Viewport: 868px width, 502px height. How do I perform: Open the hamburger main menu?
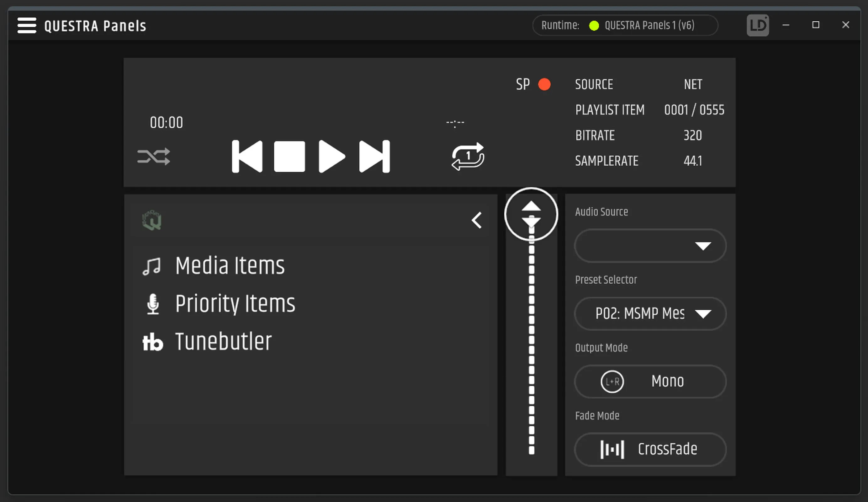[27, 25]
